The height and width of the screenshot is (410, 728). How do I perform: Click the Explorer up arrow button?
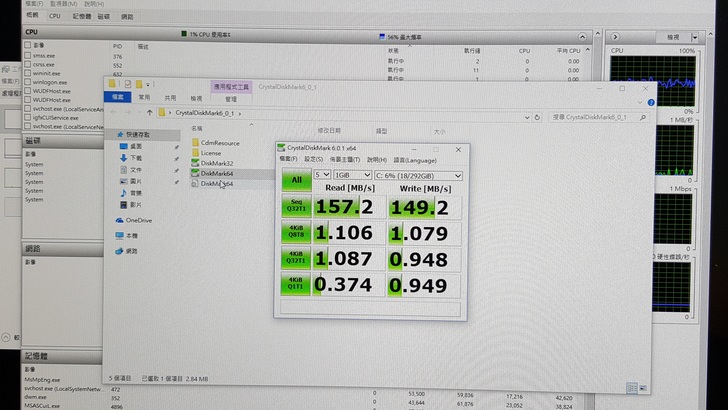click(x=150, y=113)
